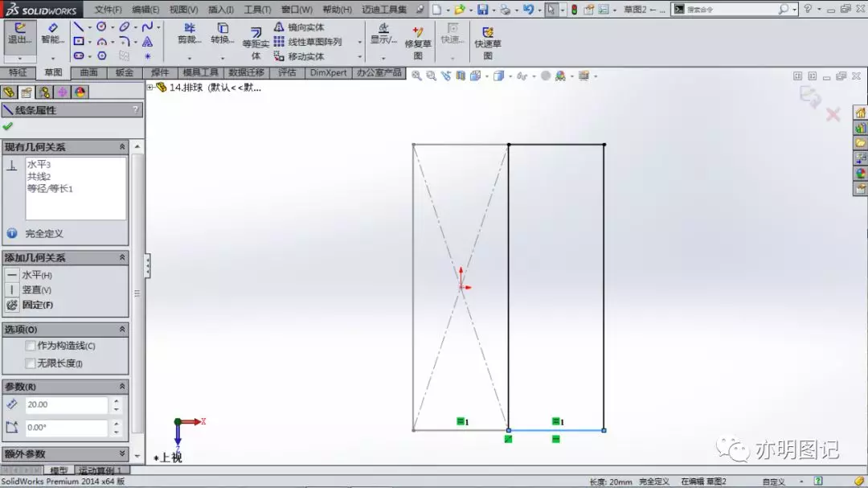Select the Arc sketch tool
This screenshot has height=488, width=868.
point(101,42)
